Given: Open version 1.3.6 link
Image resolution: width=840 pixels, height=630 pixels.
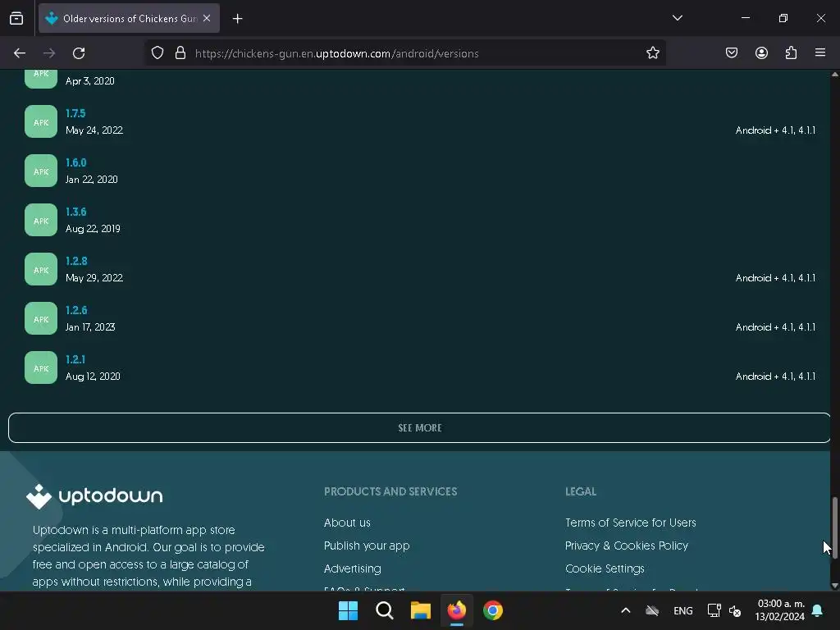Looking at the screenshot, I should coord(76,212).
